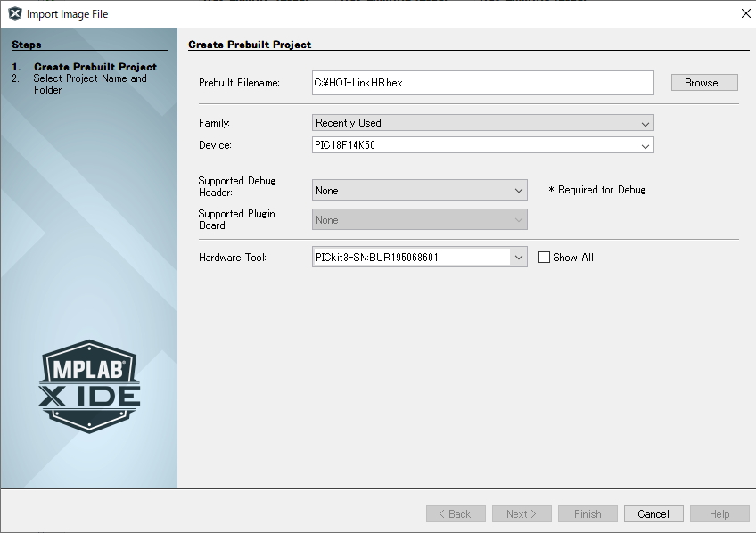Open the Family dropdown showing Recently Used
Image resolution: width=756 pixels, height=533 pixels.
click(482, 123)
